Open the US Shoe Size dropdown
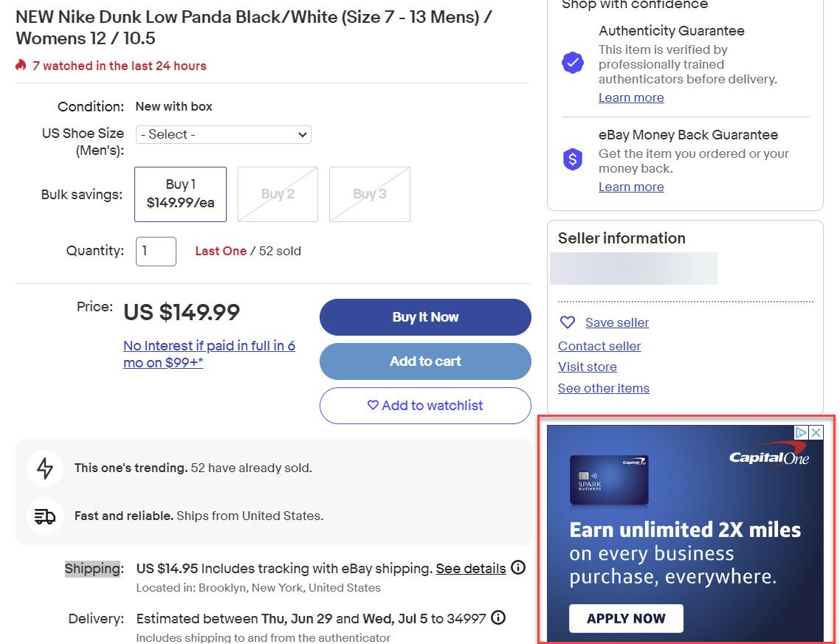 (223, 134)
